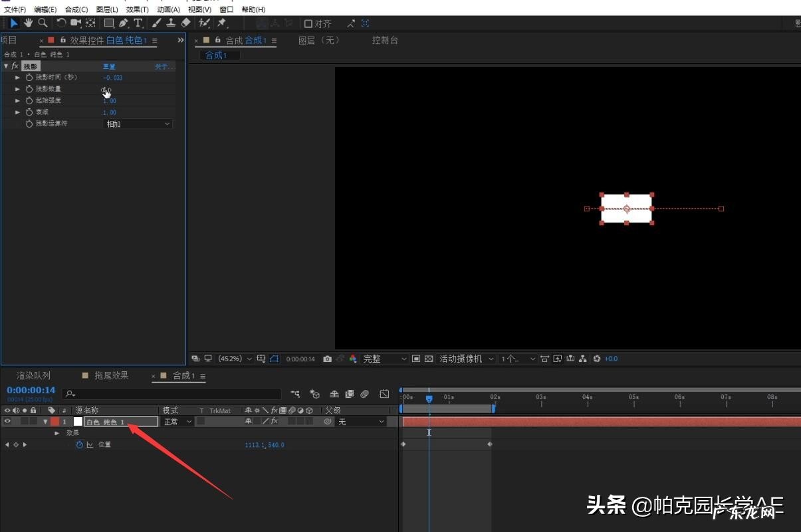Click the 位置 stopwatch to toggle keyframing

(x=79, y=444)
